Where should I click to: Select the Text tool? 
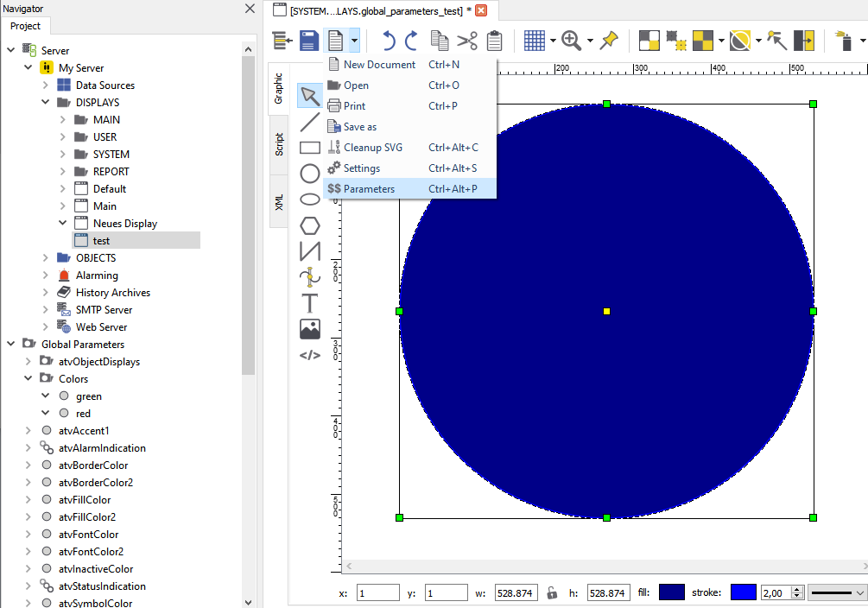coord(309,302)
